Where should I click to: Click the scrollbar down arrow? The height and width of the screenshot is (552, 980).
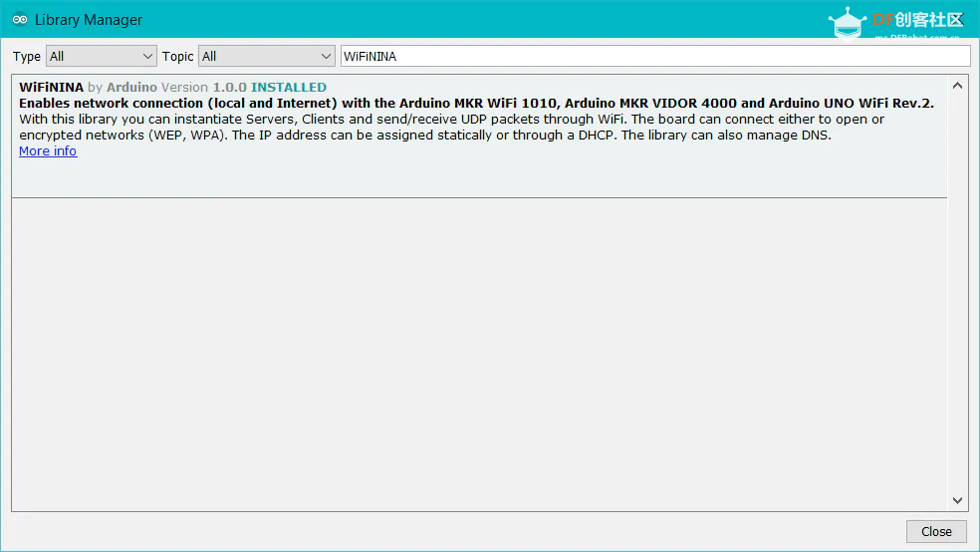[x=957, y=500]
